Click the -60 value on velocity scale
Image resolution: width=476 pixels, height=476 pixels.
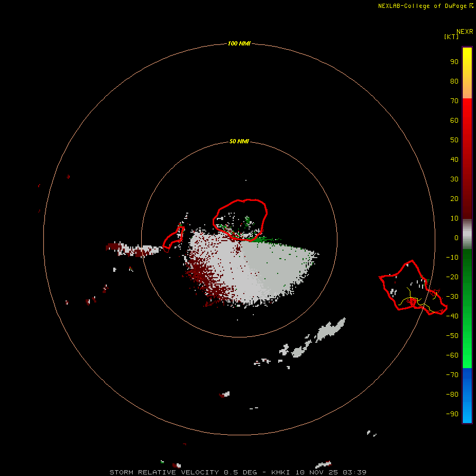452,355
